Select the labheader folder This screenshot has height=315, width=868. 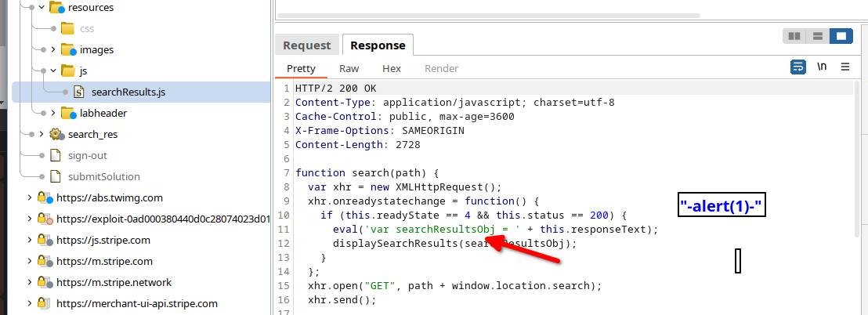tap(103, 114)
